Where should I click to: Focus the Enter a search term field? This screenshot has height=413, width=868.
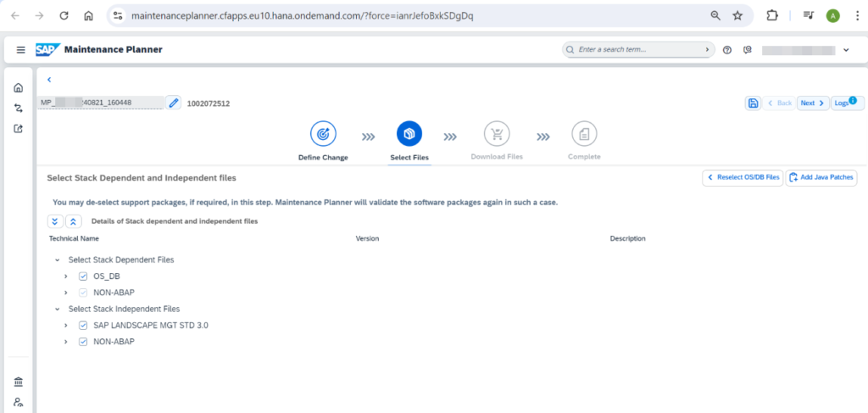639,50
